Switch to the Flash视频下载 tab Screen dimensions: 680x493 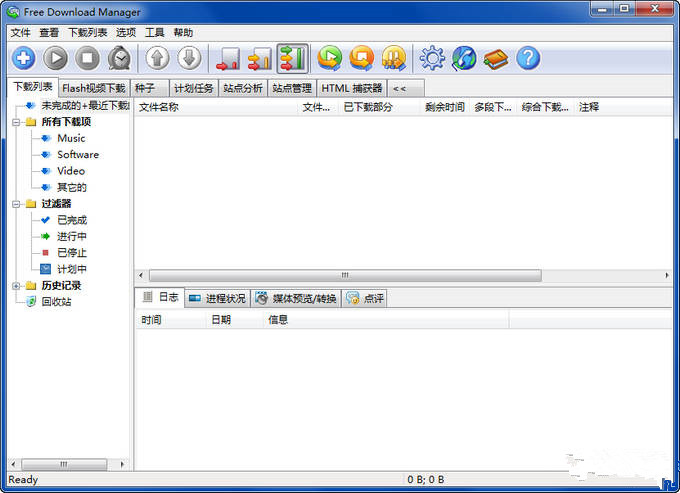point(94,88)
